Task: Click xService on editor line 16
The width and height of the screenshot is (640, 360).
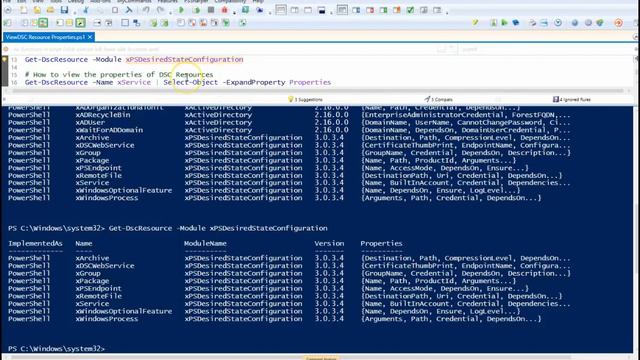Action: (134, 82)
